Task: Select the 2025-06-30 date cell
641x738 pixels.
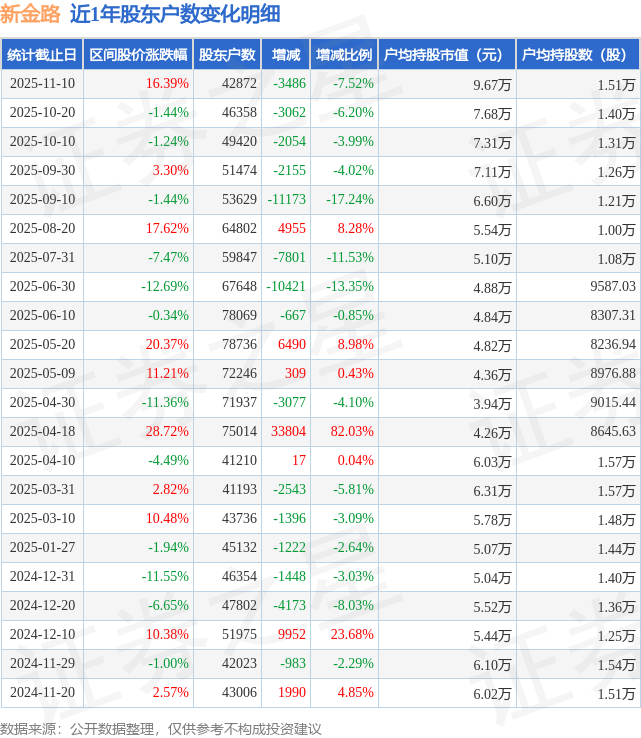Action: (x=41, y=287)
